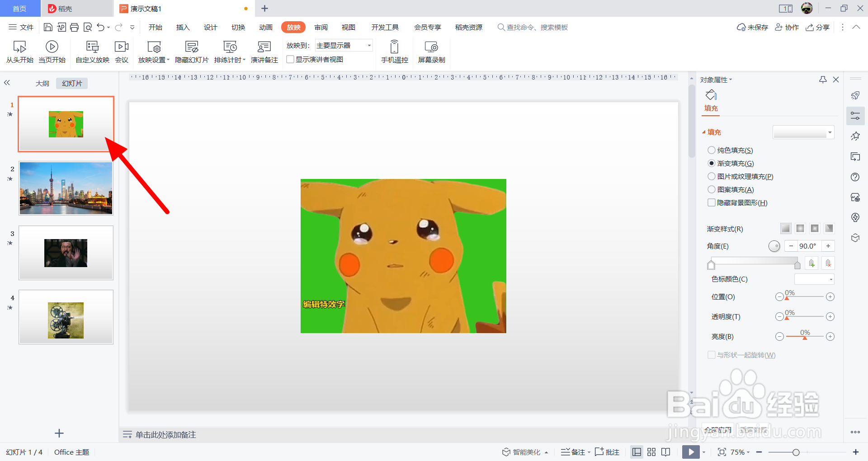Collapse the slide thumbnail panel

pos(7,83)
